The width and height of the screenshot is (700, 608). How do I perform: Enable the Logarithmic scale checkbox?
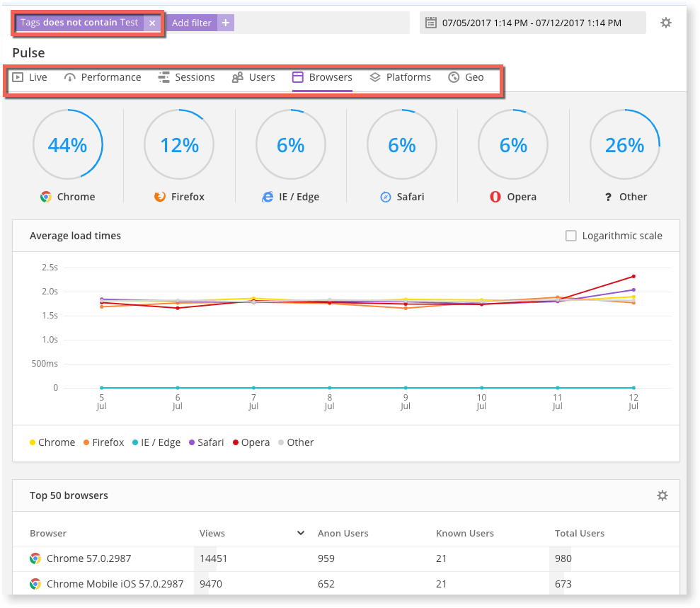(x=571, y=236)
